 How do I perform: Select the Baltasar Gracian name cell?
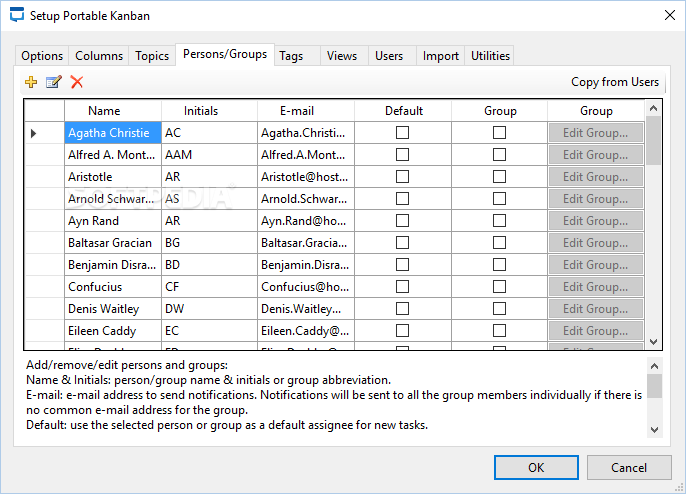[113, 243]
